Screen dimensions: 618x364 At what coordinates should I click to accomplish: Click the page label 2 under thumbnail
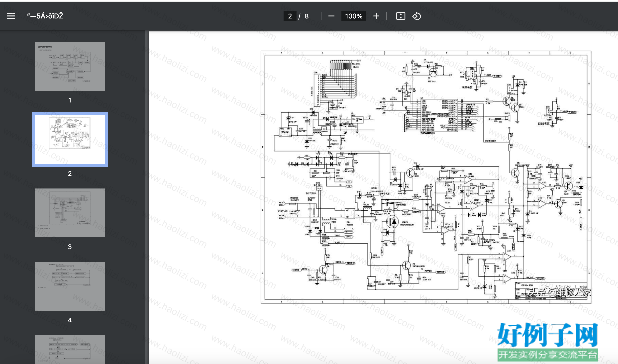70,174
